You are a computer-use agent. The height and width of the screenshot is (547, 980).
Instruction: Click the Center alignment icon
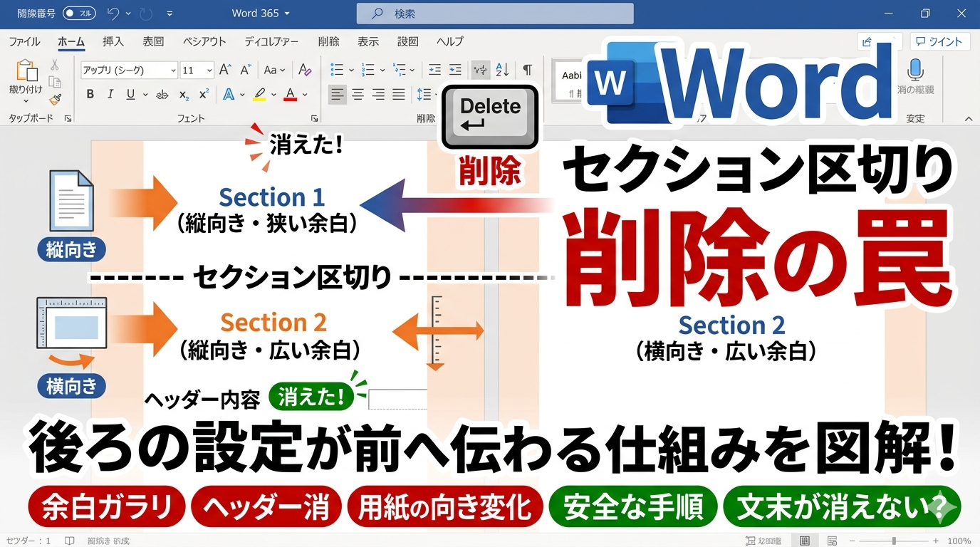(x=358, y=94)
